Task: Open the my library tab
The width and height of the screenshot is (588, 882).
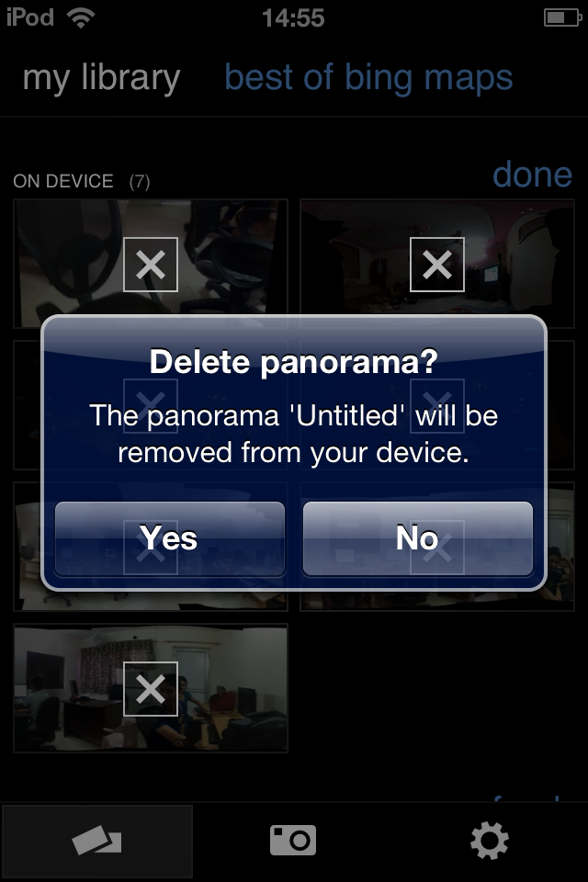Action: pos(101,77)
